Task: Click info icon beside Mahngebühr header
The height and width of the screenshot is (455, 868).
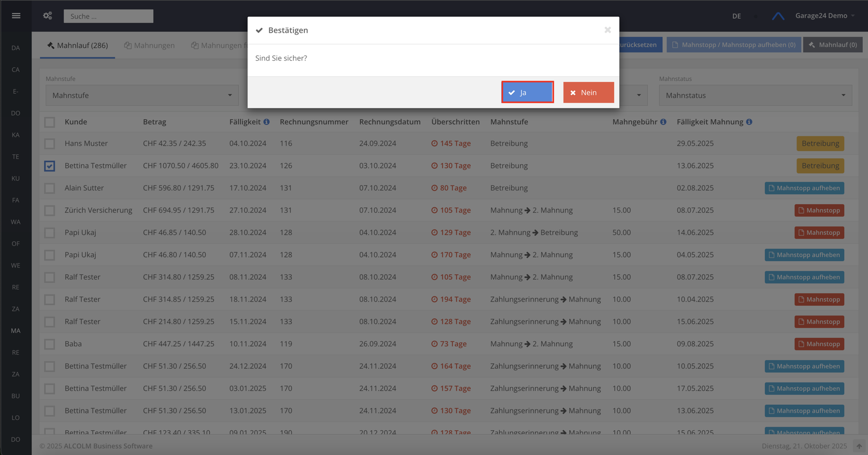Action: click(x=663, y=122)
